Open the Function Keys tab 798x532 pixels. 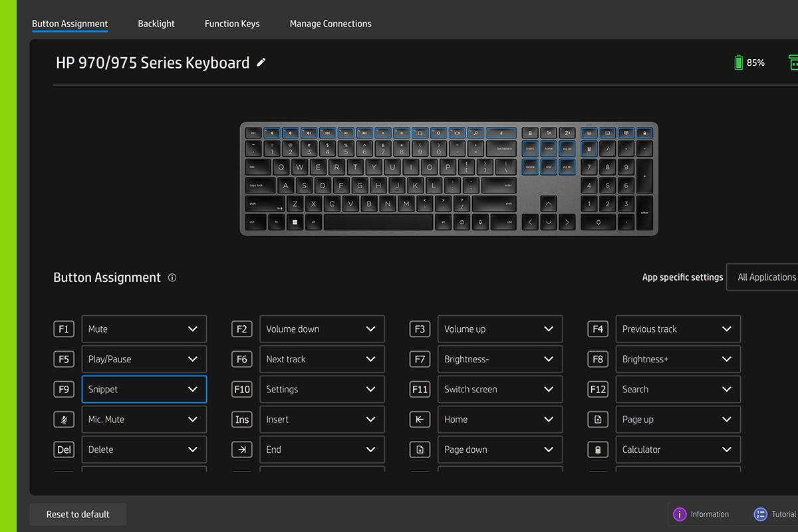[x=232, y=24]
